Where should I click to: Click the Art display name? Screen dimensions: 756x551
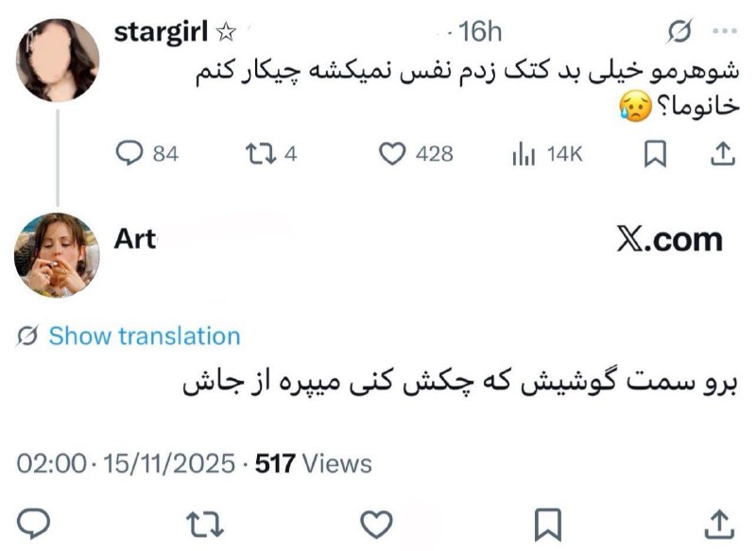(x=134, y=238)
